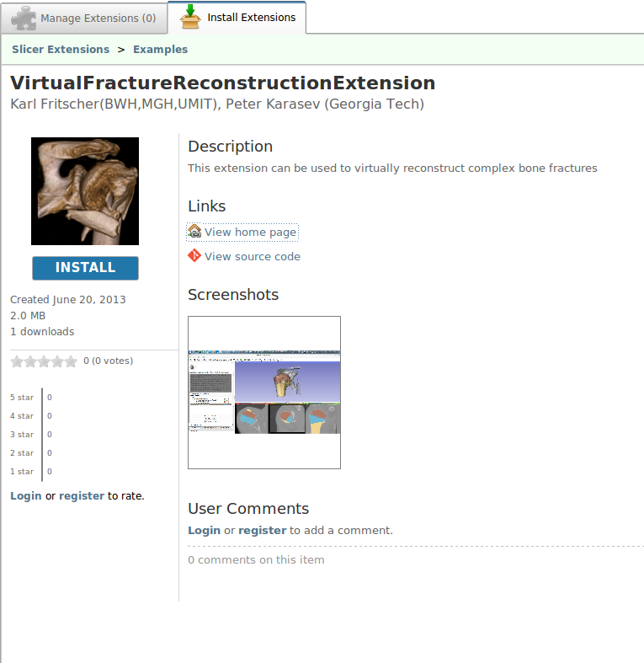Select the Install Extensions tab

251,17
